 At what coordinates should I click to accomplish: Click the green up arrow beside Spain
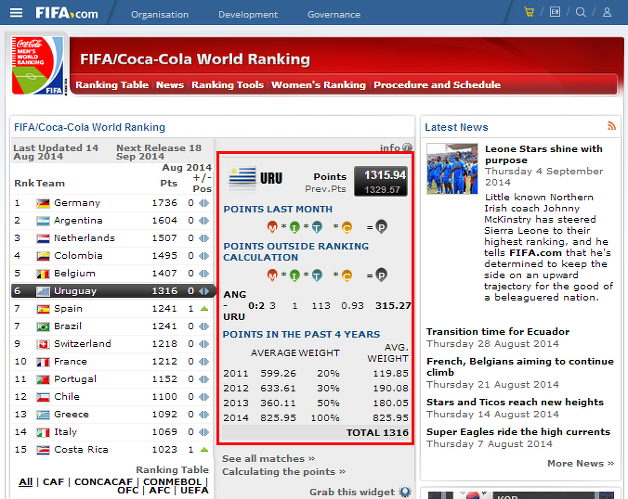(x=204, y=309)
